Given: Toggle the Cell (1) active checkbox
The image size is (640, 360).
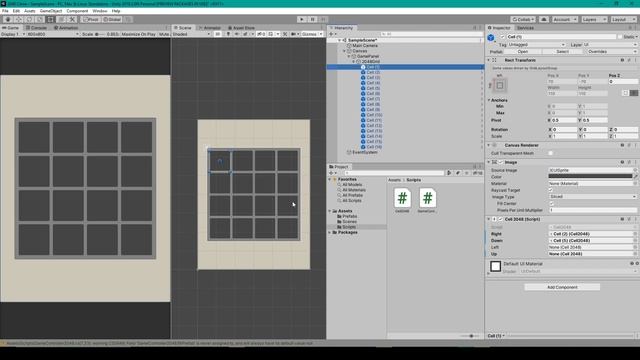Looking at the screenshot, I should coord(502,37).
